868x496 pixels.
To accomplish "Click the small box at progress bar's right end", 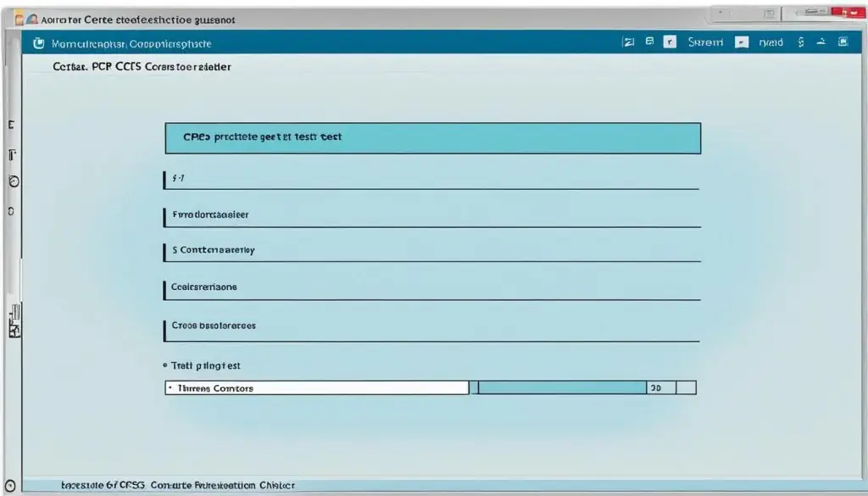I will (686, 387).
